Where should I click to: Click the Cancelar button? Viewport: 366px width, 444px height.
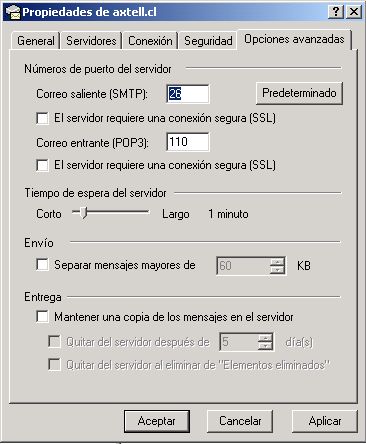click(x=240, y=421)
